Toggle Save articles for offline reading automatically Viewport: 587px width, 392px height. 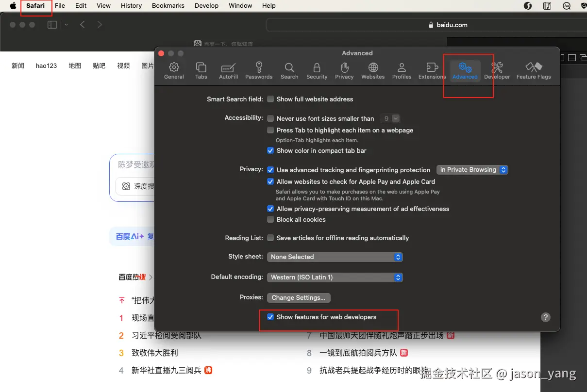270,238
